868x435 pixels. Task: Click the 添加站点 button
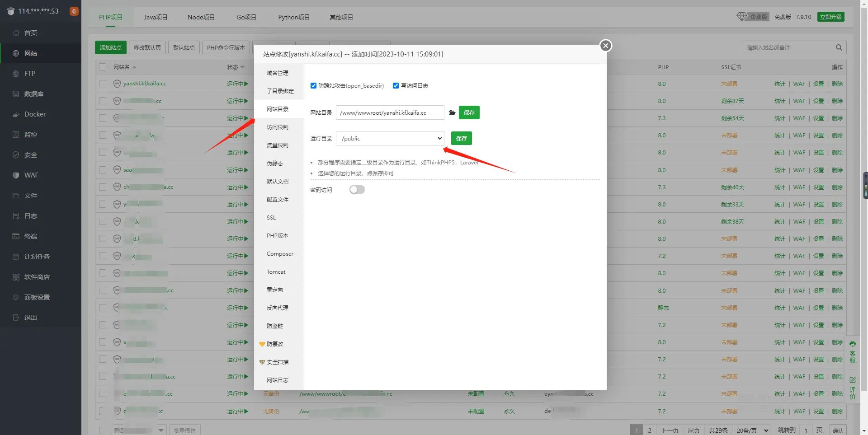[111, 47]
